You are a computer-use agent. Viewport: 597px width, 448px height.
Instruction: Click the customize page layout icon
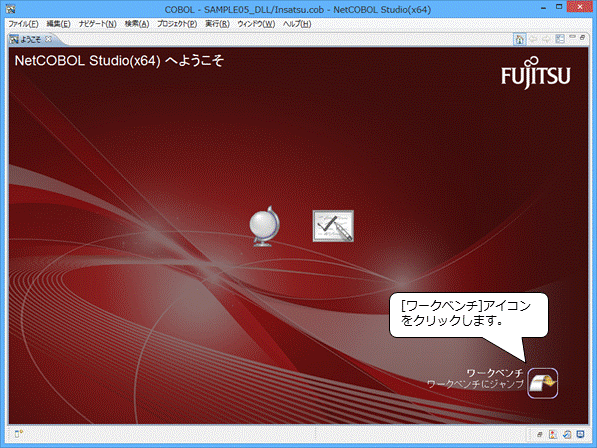pos(560,39)
